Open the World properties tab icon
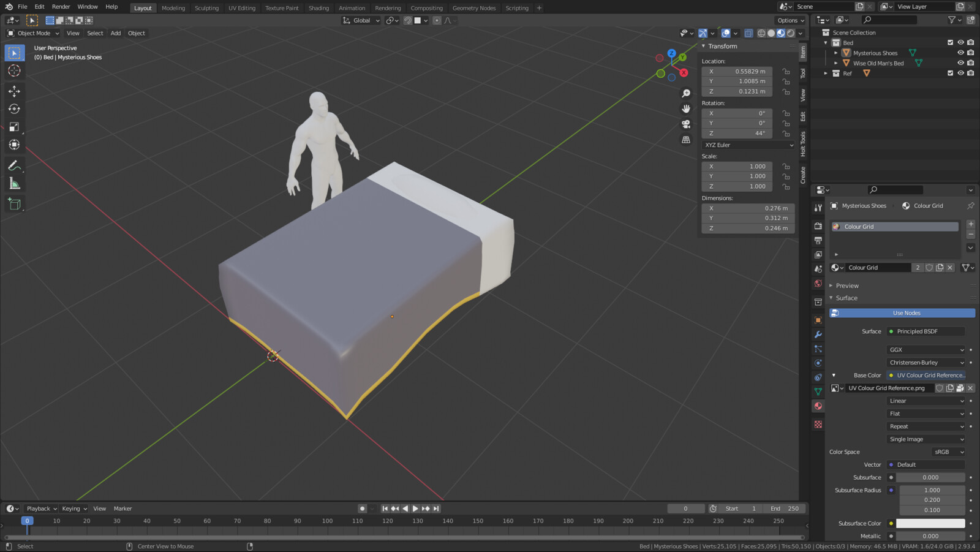The height and width of the screenshot is (552, 980). pyautogui.click(x=818, y=283)
